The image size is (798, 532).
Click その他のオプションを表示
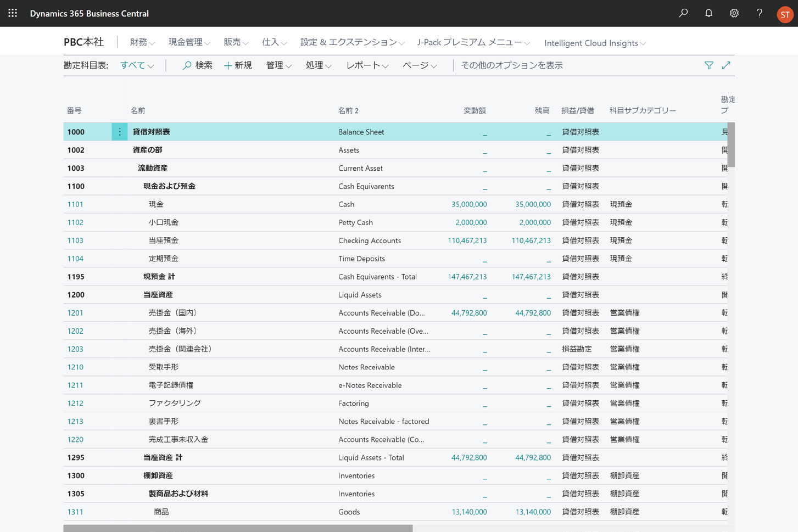point(511,65)
